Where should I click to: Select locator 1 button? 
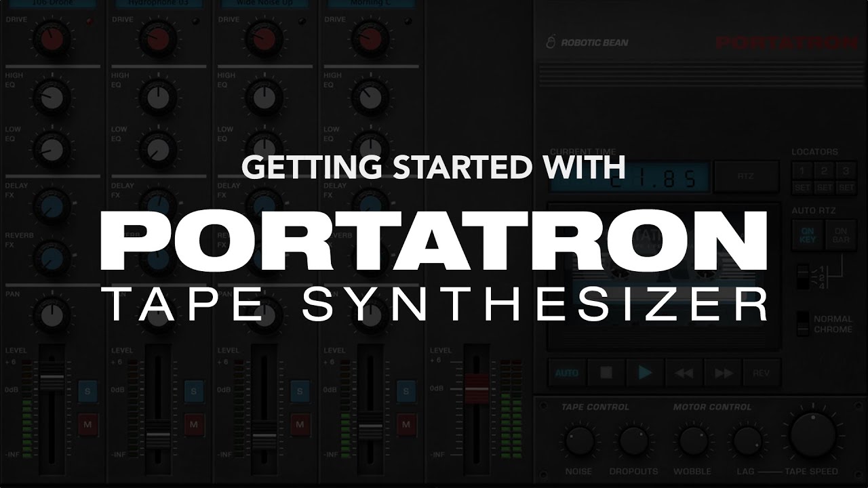802,171
